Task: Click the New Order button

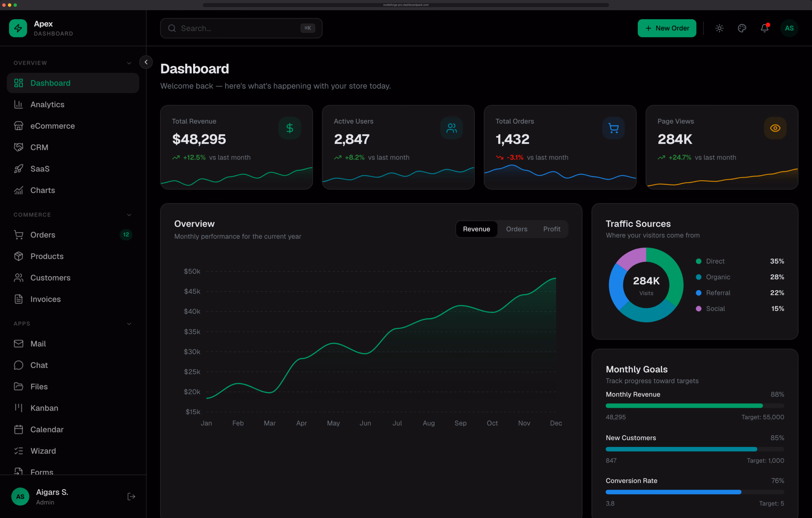Action: pos(667,28)
